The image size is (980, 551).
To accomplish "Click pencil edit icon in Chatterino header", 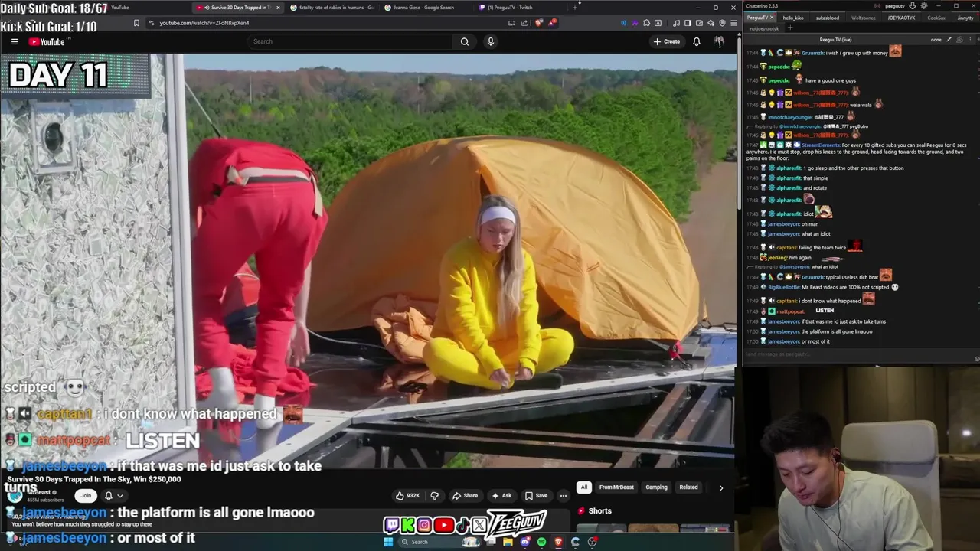I will point(949,39).
